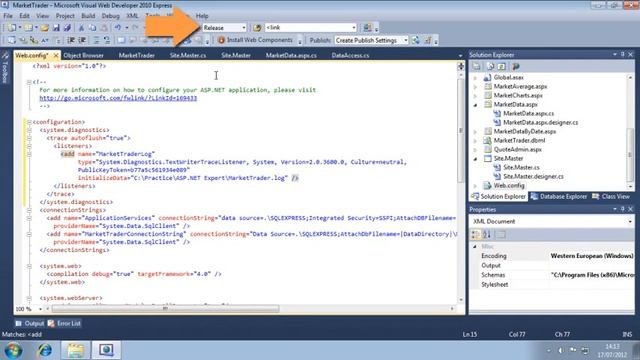Image resolution: width=640 pixels, height=360 pixels.
Task: Click the Uncomment Selected Lines icon
Action: coord(107,40)
